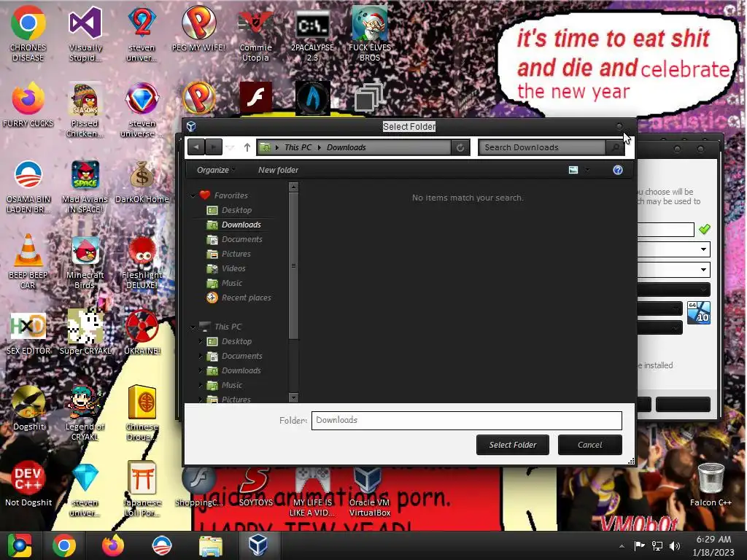Click Downloads in the address breadcrumb
747x560 pixels.
(x=347, y=147)
